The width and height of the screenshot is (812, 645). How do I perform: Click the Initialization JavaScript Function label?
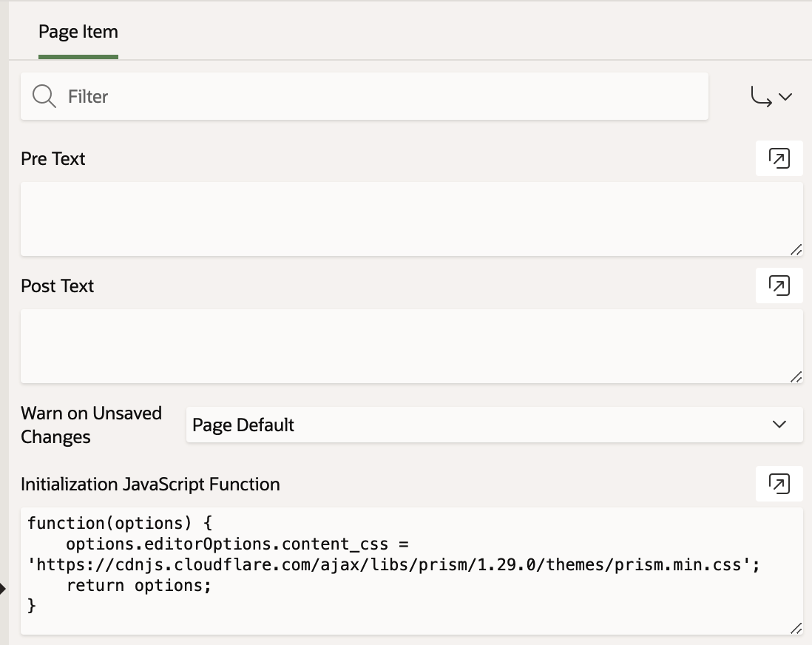[150, 484]
